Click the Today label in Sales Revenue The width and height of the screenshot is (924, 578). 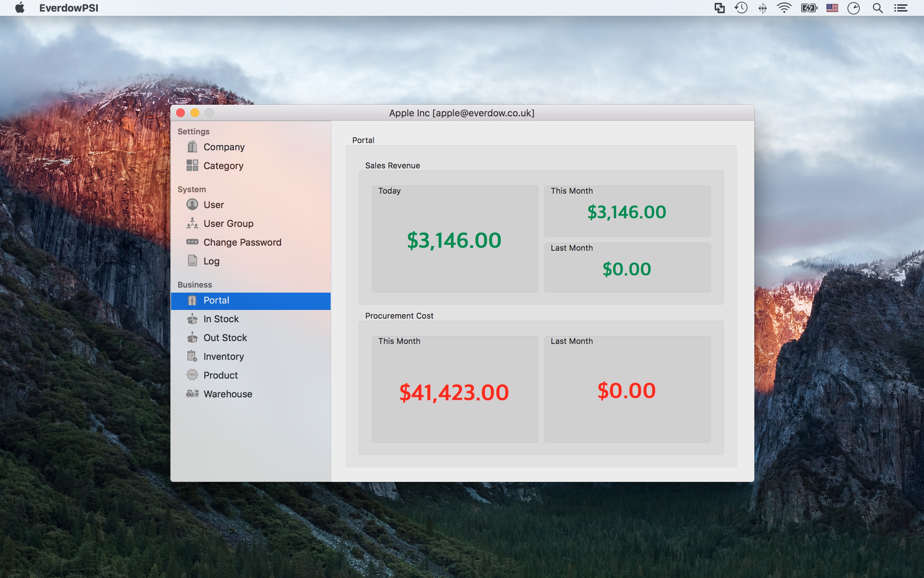(x=389, y=191)
